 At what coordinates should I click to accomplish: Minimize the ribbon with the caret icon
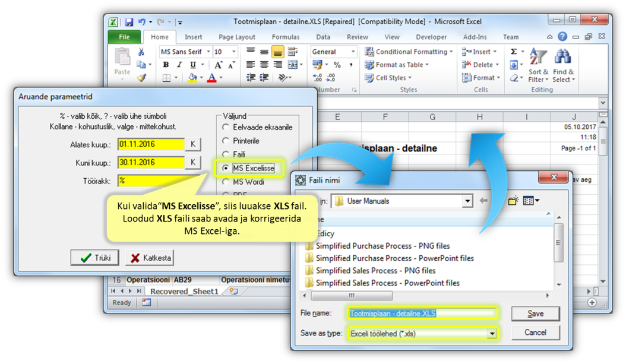coord(550,37)
